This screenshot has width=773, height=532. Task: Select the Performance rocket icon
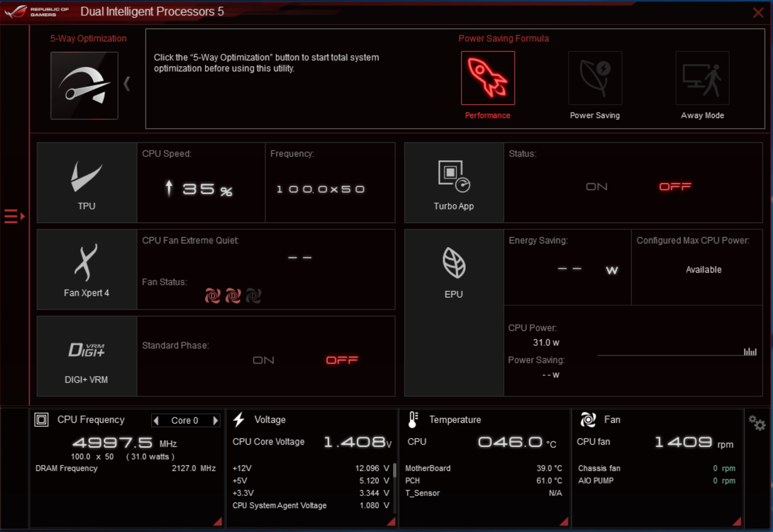point(488,78)
